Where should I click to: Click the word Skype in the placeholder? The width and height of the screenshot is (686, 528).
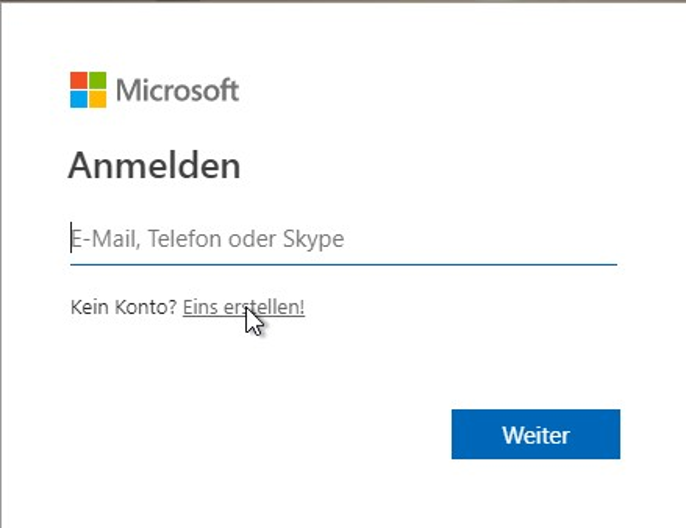313,240
